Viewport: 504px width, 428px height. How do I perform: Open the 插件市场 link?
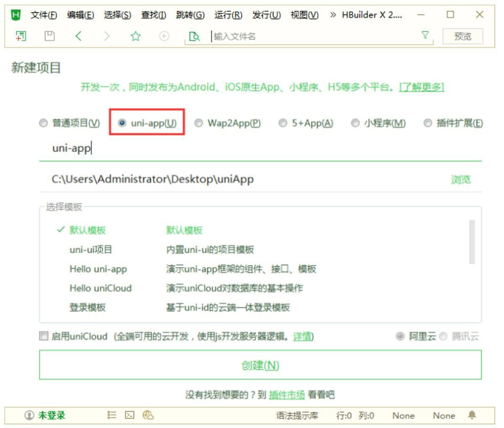pos(287,395)
